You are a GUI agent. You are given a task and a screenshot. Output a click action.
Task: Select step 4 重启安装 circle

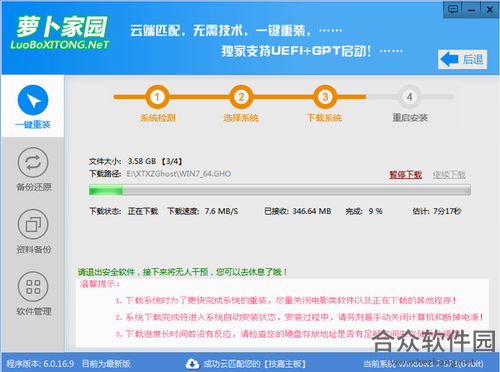point(409,97)
